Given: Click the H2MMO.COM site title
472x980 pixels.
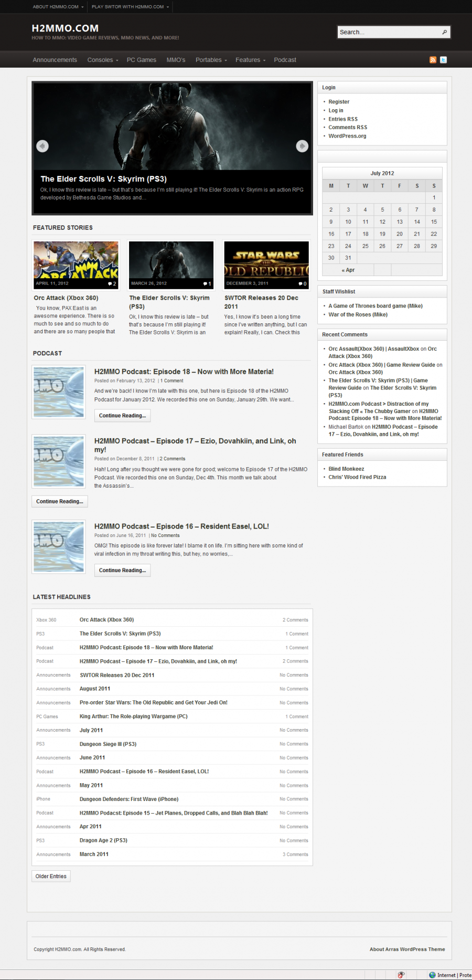Looking at the screenshot, I should point(65,28).
